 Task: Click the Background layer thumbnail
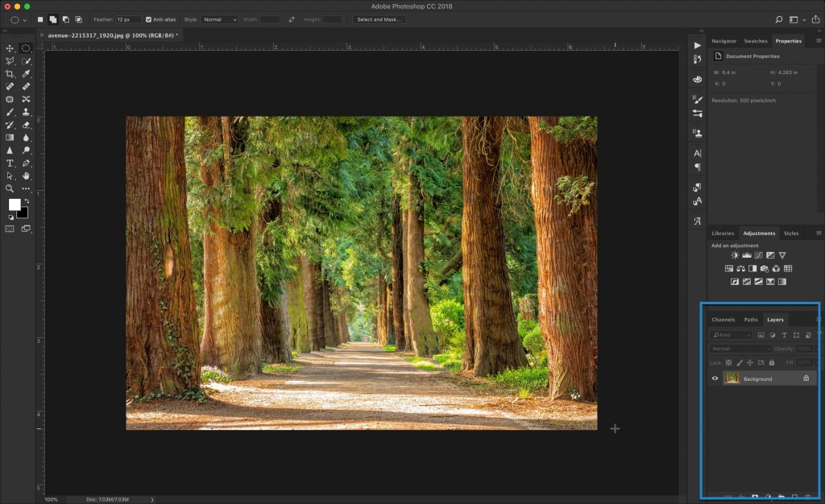click(x=732, y=378)
